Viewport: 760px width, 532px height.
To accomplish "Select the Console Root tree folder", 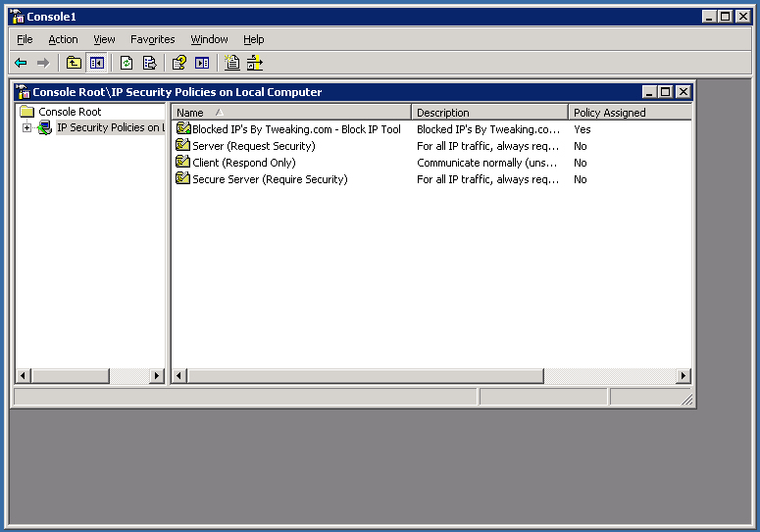I will (x=69, y=112).
